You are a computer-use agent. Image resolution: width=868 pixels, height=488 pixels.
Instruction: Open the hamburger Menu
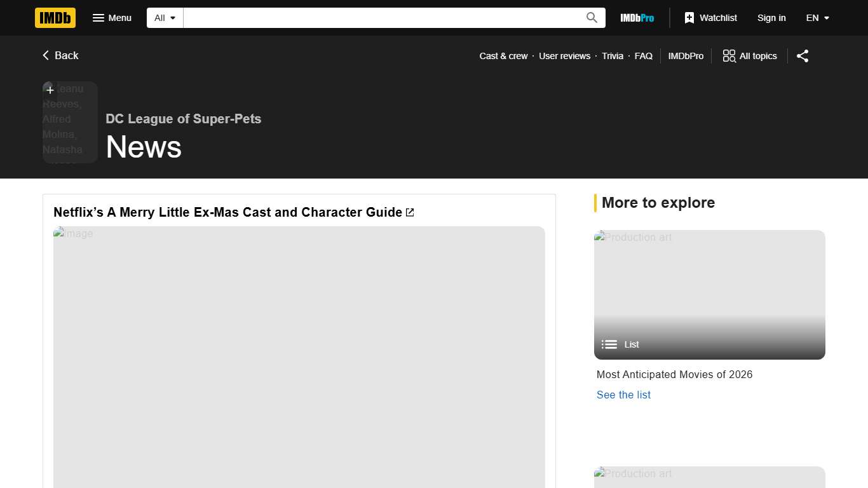pos(112,18)
